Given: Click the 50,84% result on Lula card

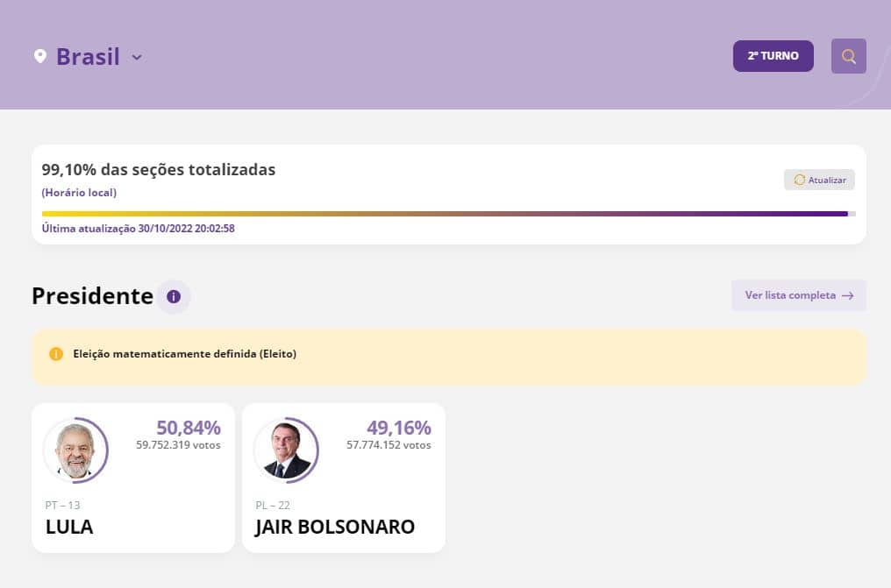Looking at the screenshot, I should [x=188, y=428].
